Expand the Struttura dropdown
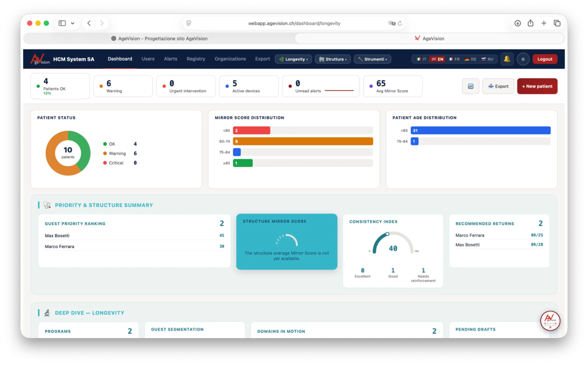The width and height of the screenshot is (588, 365). 333,59
